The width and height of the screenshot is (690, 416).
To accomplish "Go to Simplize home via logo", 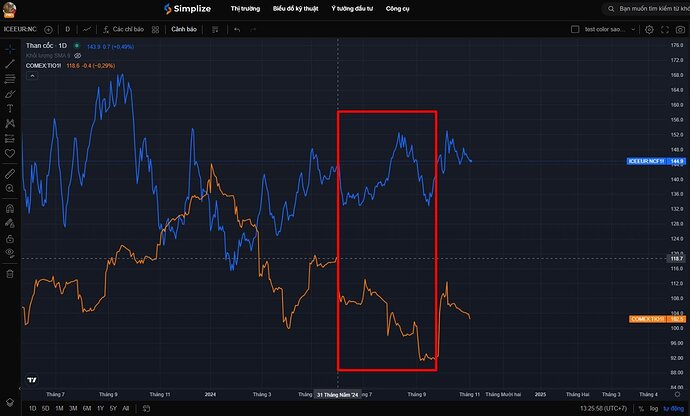I will [187, 8].
